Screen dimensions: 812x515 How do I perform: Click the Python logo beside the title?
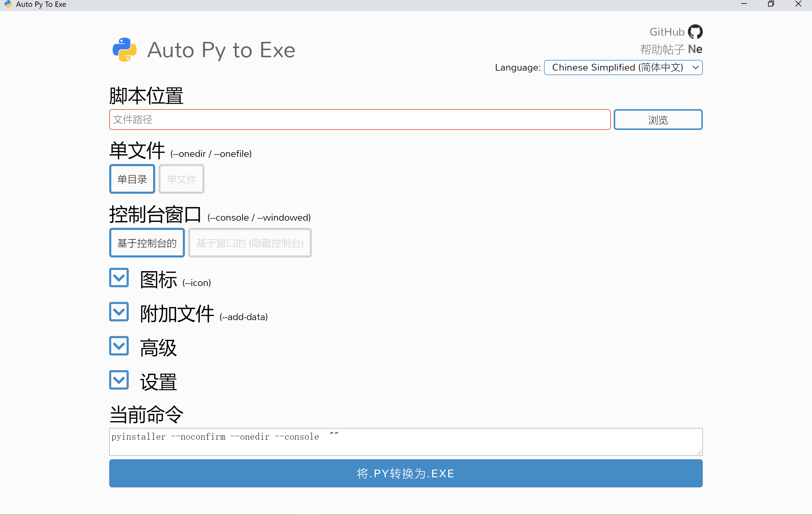pyautogui.click(x=124, y=50)
